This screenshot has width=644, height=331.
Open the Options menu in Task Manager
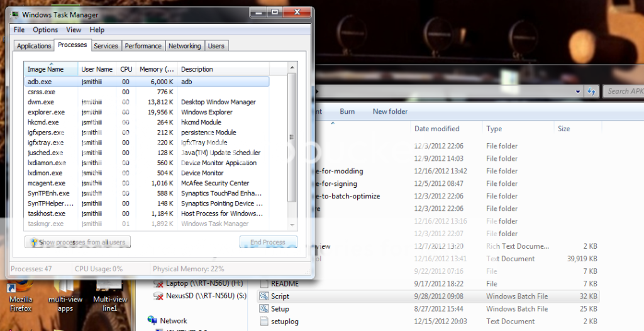[x=45, y=30]
